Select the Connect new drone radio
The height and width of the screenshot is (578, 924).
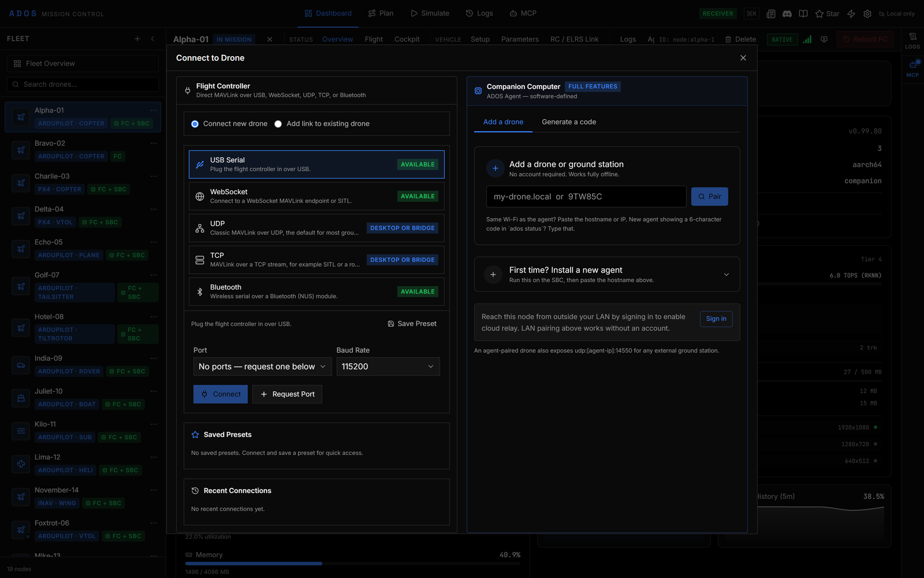195,124
